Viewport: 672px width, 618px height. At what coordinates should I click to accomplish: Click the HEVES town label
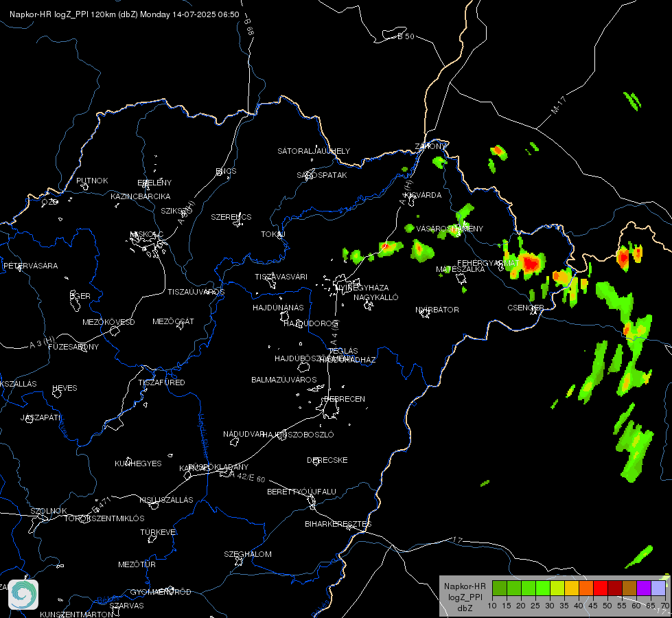[65, 388]
